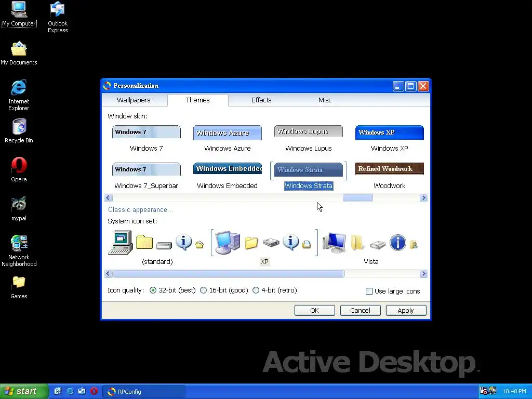Click RPConfig taskbar button
532x399 pixels.
[x=144, y=392]
